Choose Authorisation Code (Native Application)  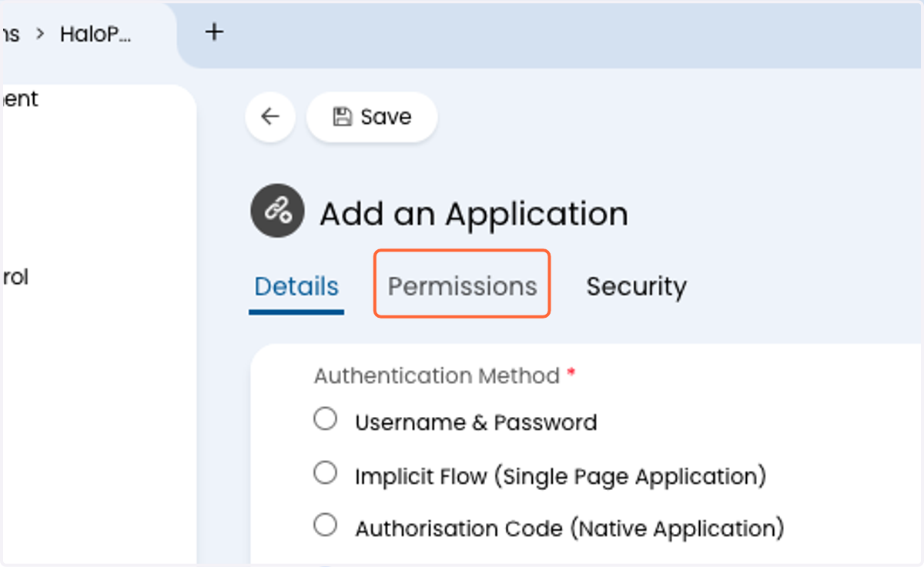coord(326,526)
